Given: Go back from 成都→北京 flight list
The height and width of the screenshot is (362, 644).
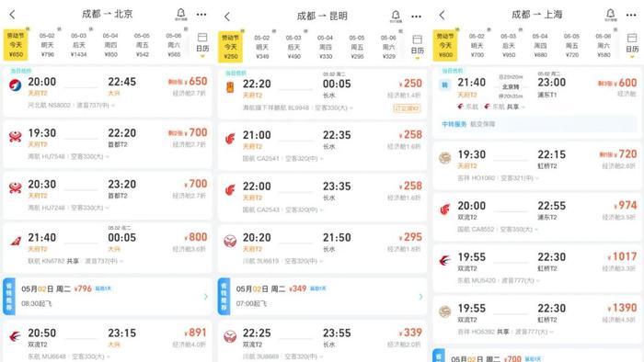Looking at the screenshot, I should pos(12,15).
